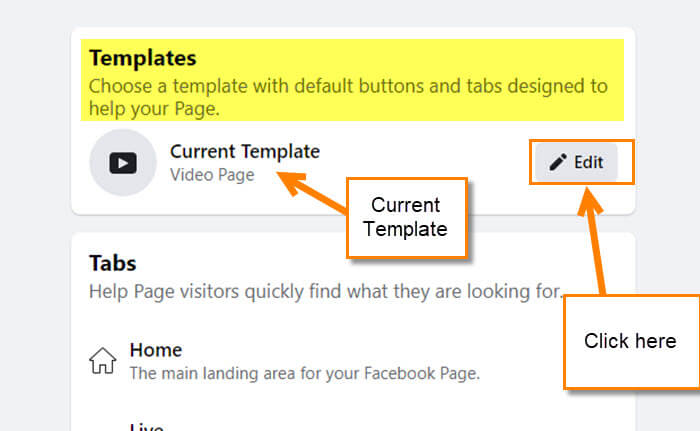Click the Edit template button
The height and width of the screenshot is (431, 700).
pos(576,162)
